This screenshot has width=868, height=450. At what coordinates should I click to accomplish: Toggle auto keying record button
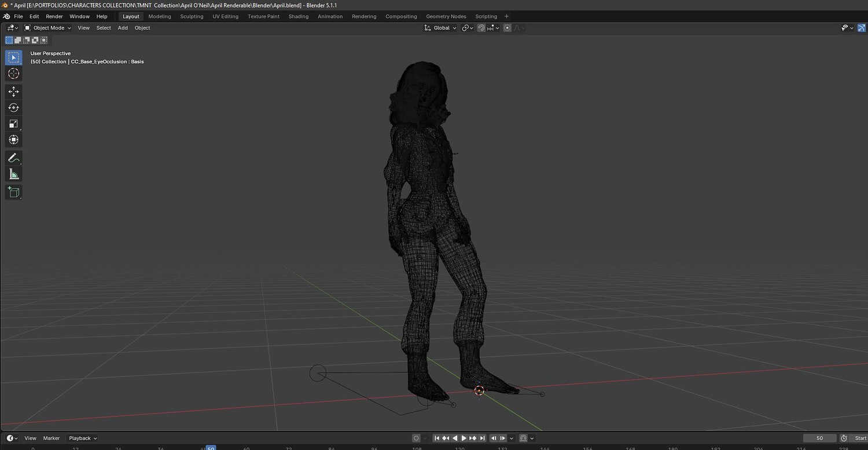tap(416, 438)
